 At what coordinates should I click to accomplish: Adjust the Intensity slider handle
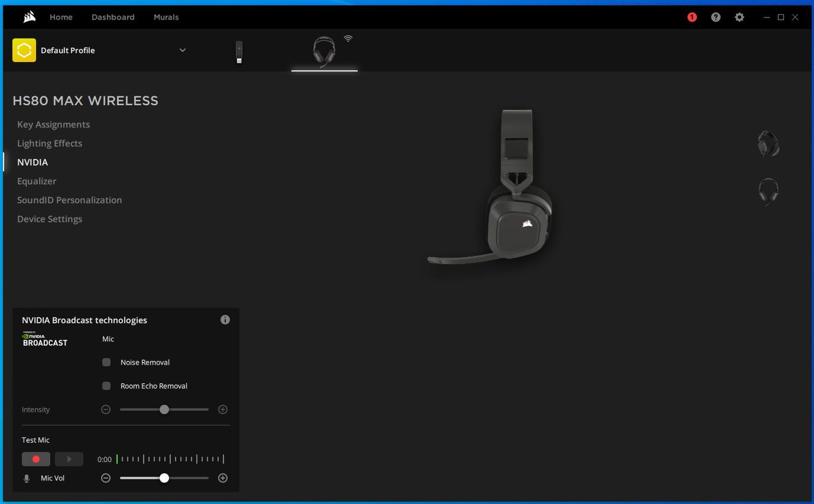pos(164,409)
